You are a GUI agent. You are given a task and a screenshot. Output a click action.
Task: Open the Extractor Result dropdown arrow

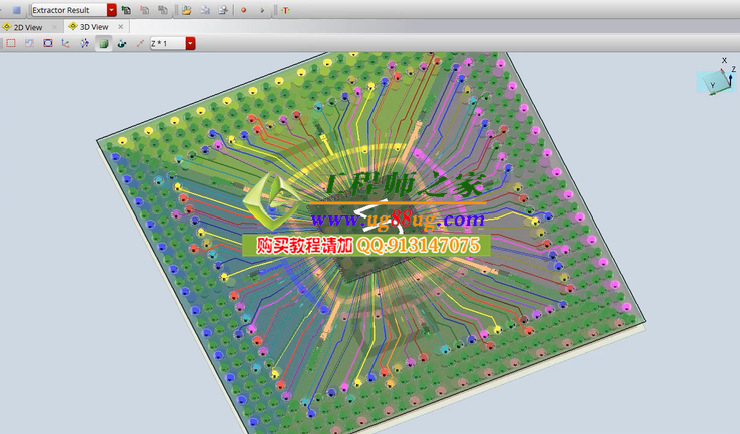click(x=111, y=9)
